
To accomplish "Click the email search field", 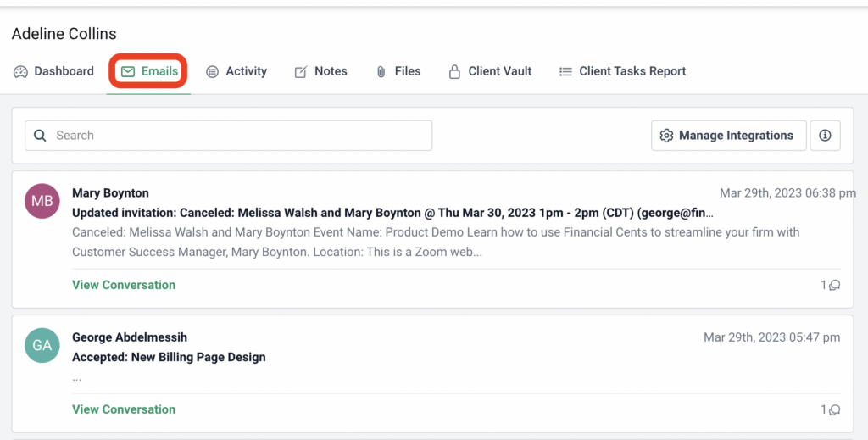I will (x=237, y=136).
